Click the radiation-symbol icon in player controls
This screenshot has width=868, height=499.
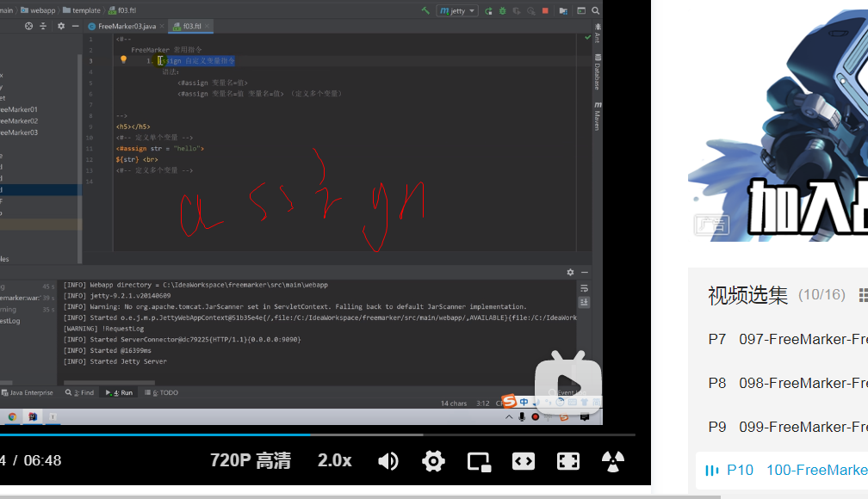tap(613, 461)
